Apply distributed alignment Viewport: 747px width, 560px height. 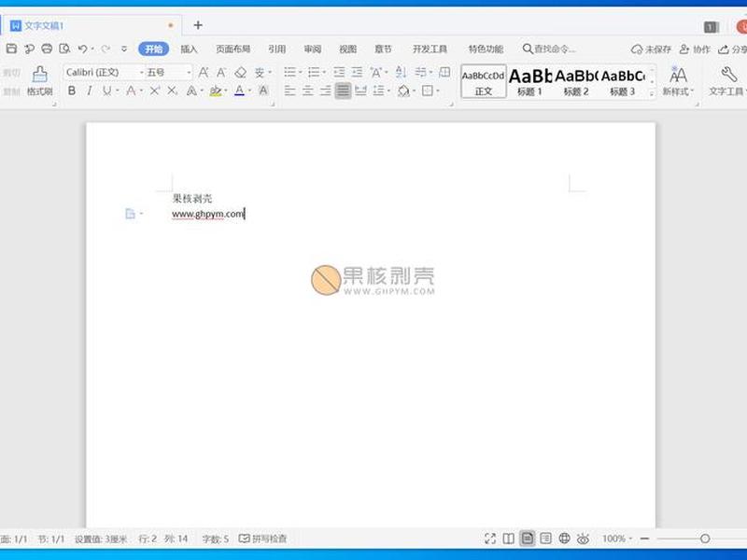pyautogui.click(x=360, y=91)
